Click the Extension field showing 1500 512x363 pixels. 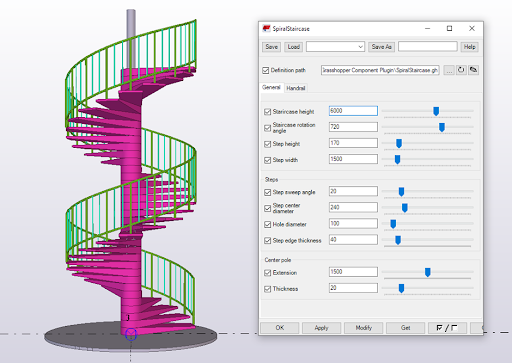point(353,272)
